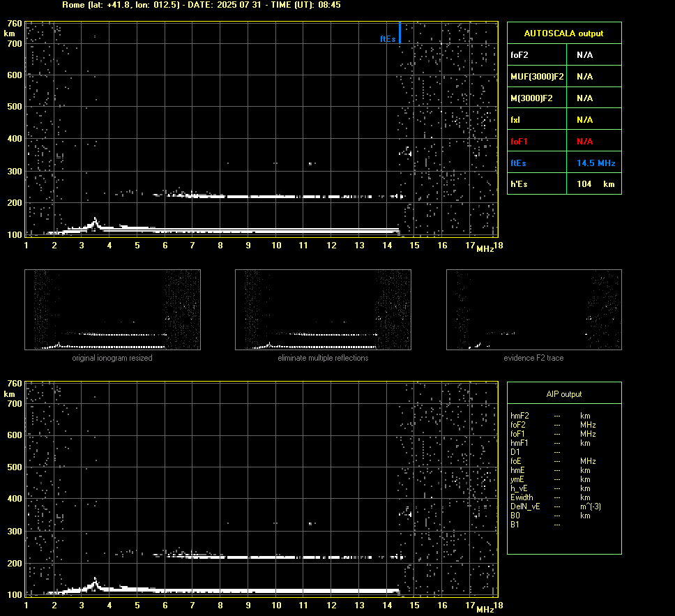
Task: Click the 400 height label on upper ionogram
Action: pyautogui.click(x=15, y=139)
